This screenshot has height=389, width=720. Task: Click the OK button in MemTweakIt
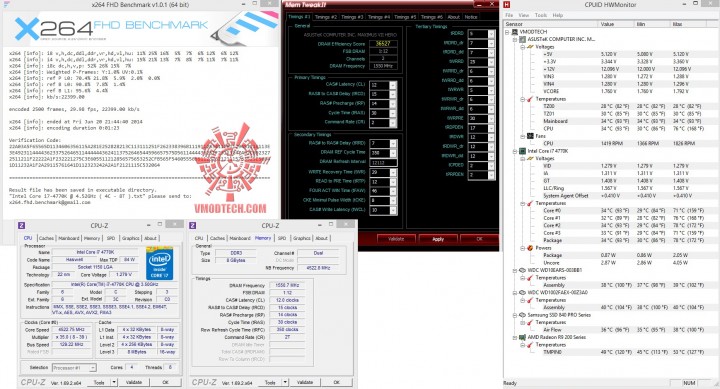[479, 239]
